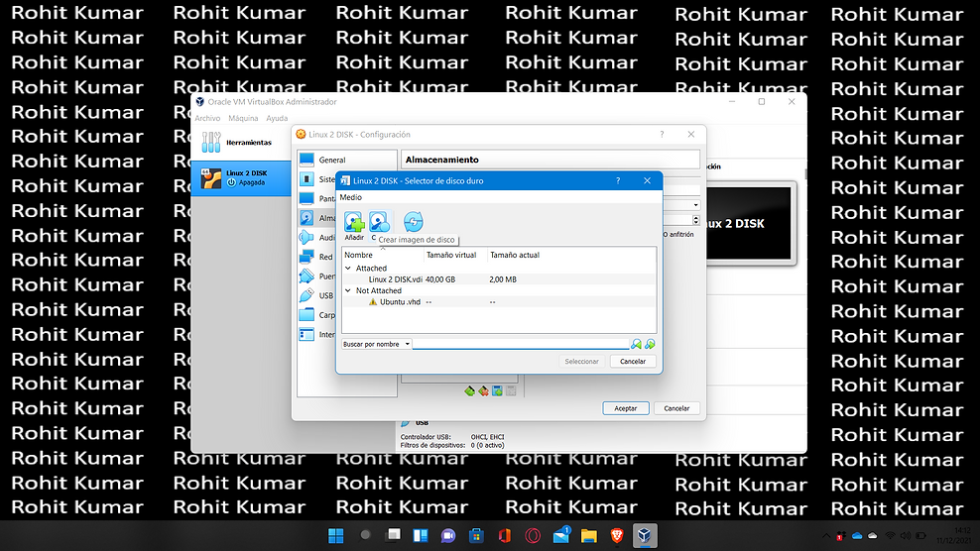Click the warning icon beside Ubuntu .vhd

pyautogui.click(x=373, y=301)
